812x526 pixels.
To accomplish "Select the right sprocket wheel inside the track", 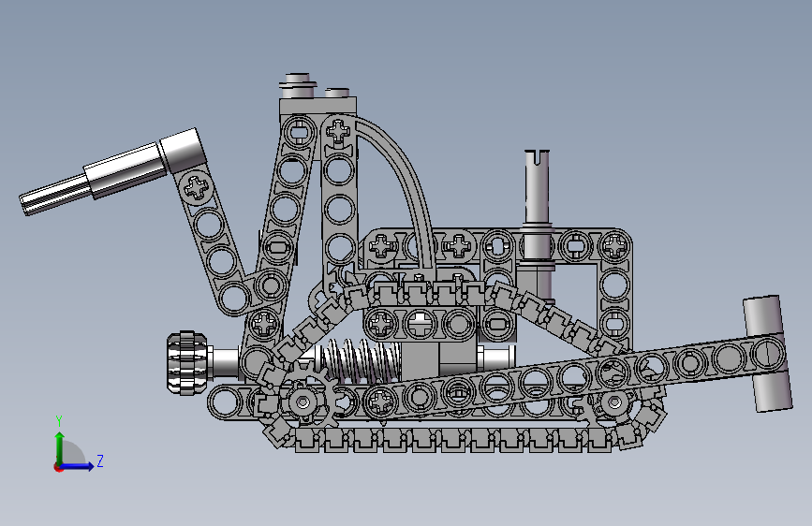I will pyautogui.click(x=614, y=402).
